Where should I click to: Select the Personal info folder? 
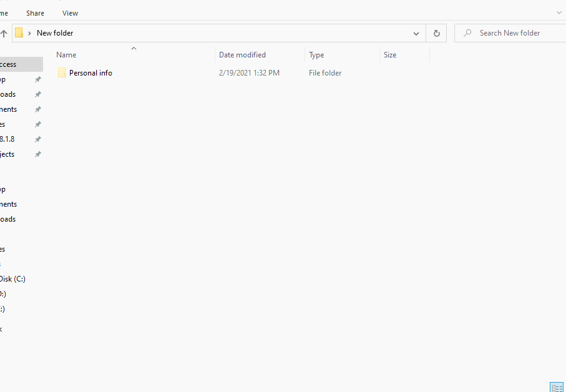90,72
